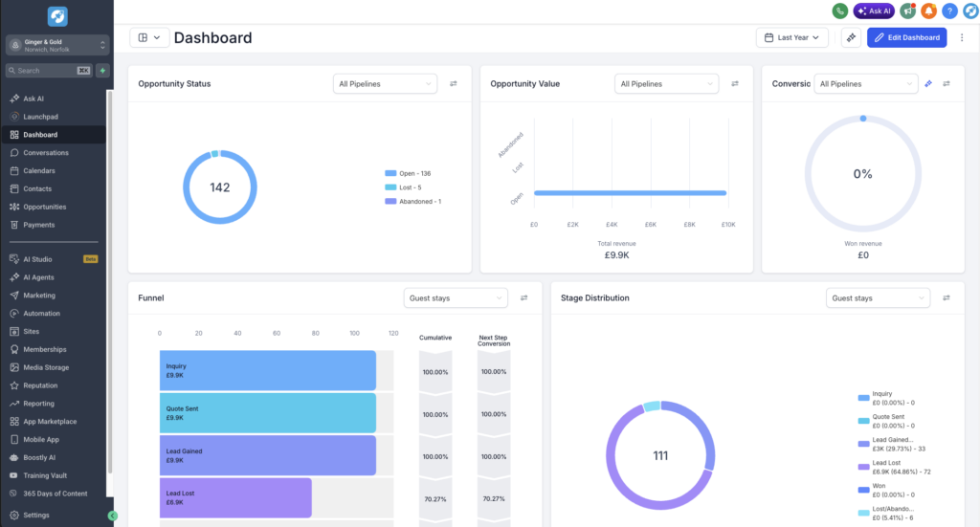Click the green phone dialer icon

pyautogui.click(x=840, y=11)
